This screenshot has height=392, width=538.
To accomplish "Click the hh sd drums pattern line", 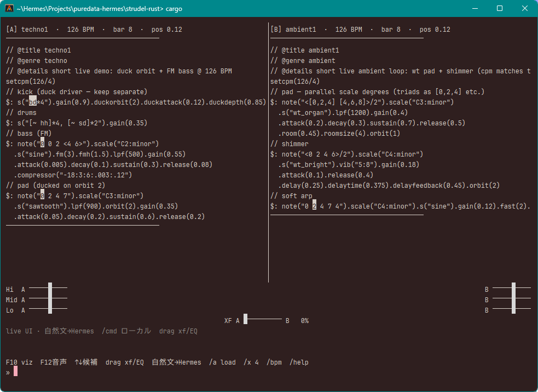I will coord(77,123).
